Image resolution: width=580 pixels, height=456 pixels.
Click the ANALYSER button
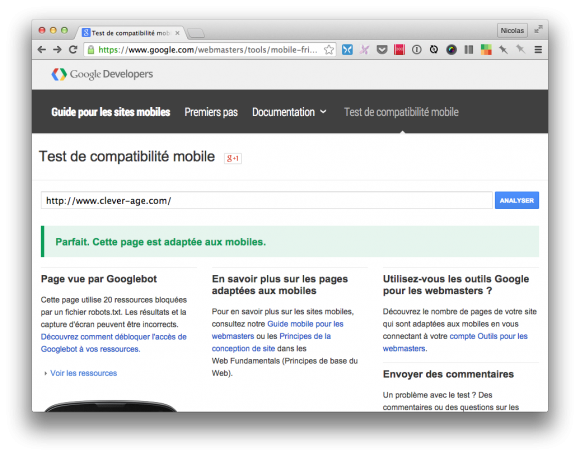pos(517,200)
